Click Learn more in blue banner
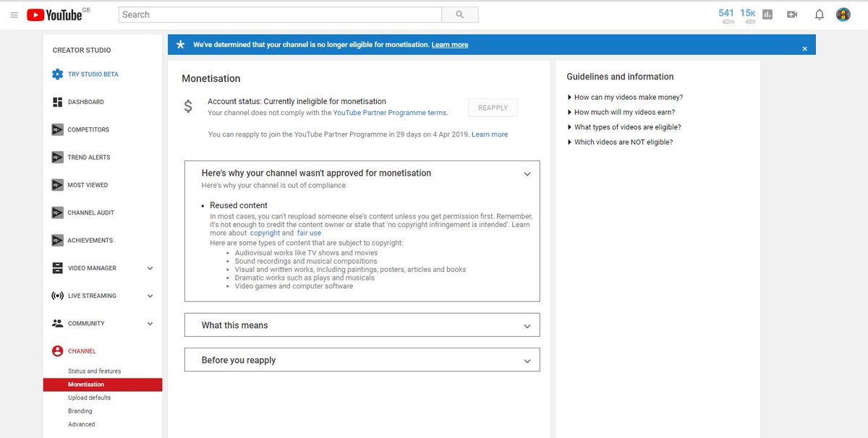This screenshot has width=868, height=438. tap(450, 45)
